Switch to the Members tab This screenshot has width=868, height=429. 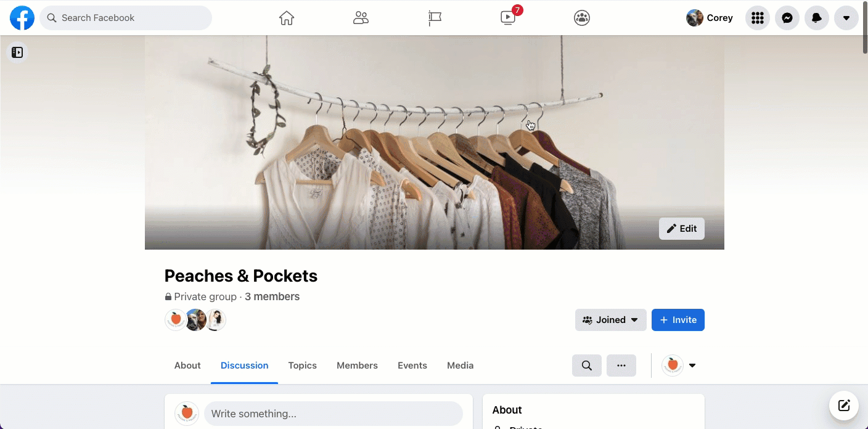pos(357,366)
